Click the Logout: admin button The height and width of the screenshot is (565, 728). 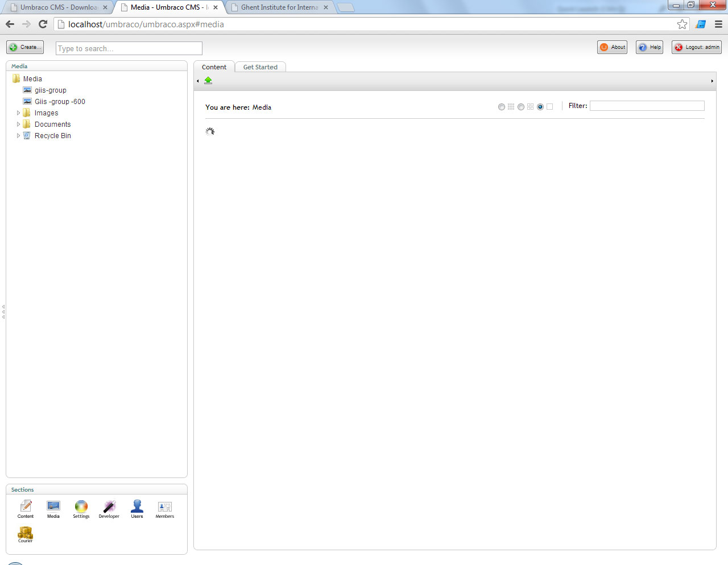[697, 47]
